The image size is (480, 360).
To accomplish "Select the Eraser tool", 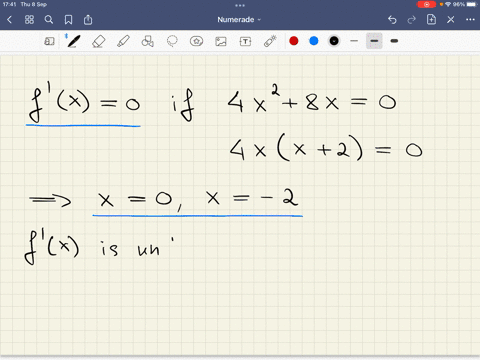I will pyautogui.click(x=99, y=41).
